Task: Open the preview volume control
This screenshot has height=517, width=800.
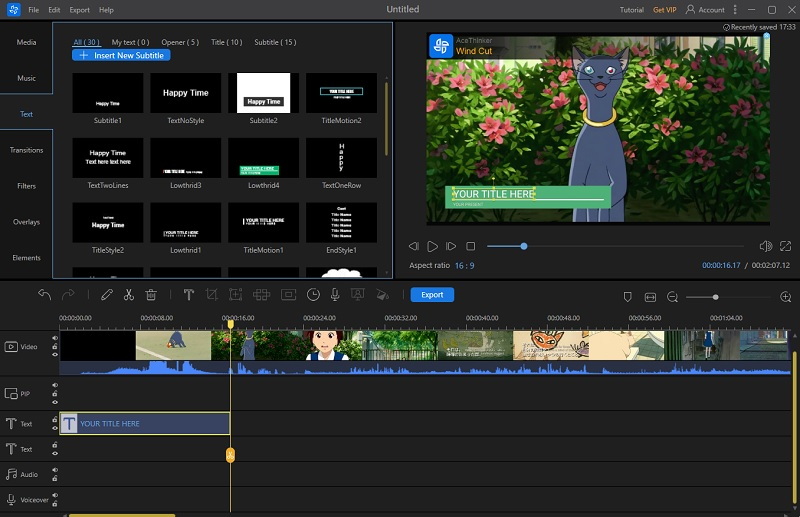Action: click(765, 247)
